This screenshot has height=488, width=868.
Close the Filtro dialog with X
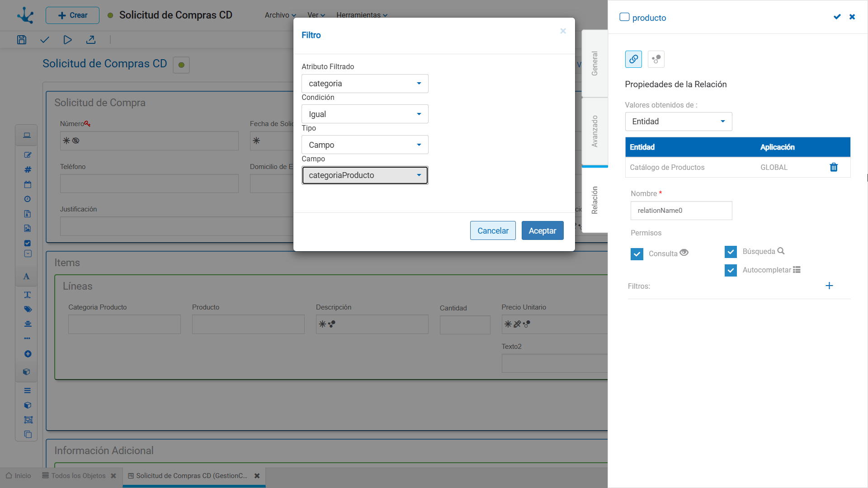[x=563, y=31]
